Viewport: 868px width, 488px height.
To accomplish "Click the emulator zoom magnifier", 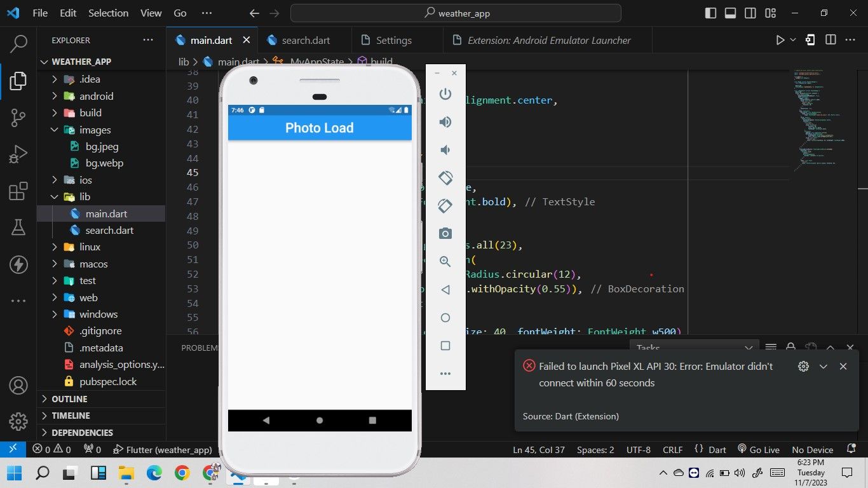I will (445, 261).
